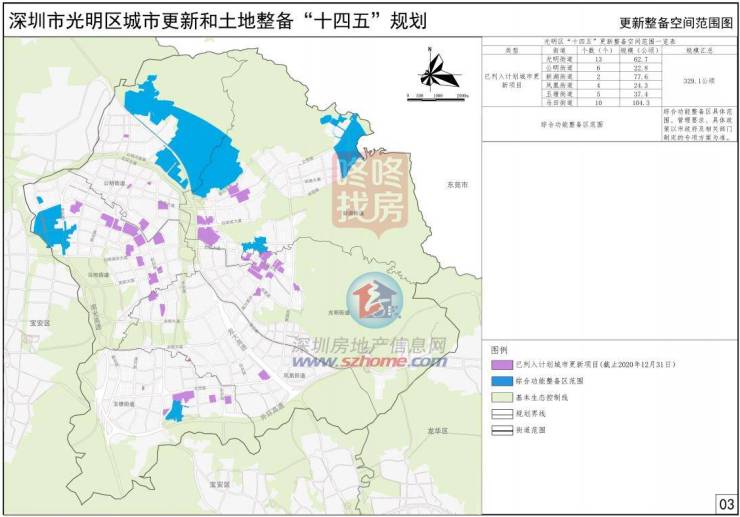Viewport: 740px width, 517px height.
Task: Click the 公明街道 label on the map
Action: coord(114,183)
